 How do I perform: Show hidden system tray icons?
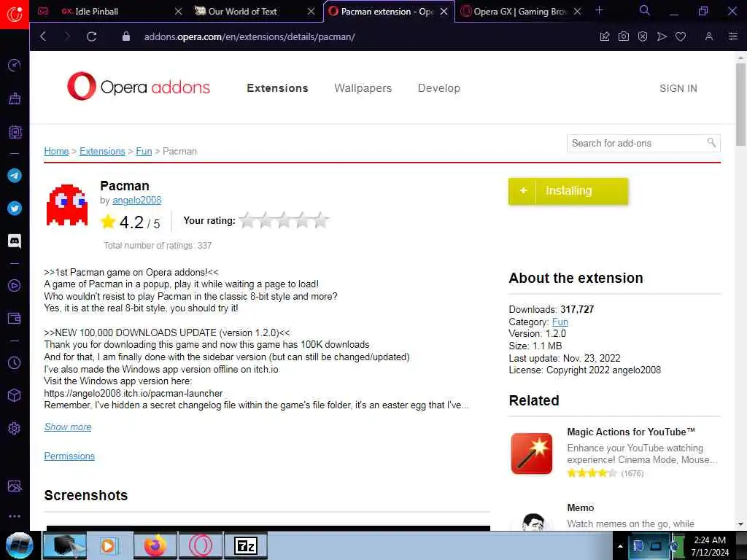pos(620,546)
